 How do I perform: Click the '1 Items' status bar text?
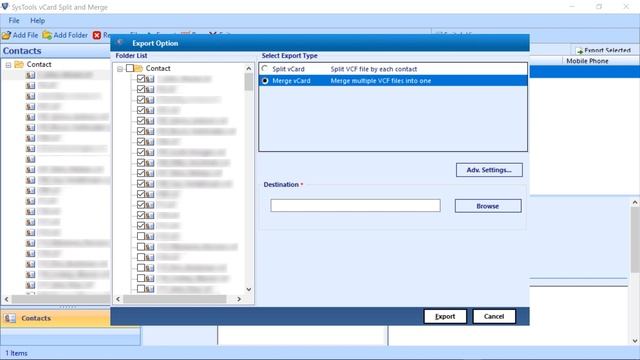tap(16, 353)
